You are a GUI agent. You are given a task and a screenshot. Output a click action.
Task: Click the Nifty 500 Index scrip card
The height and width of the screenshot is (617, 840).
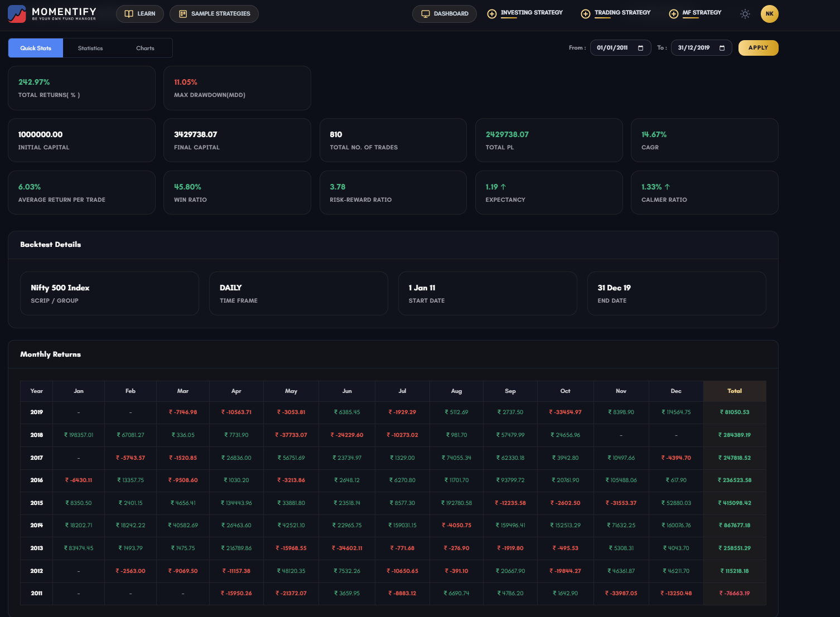109,293
